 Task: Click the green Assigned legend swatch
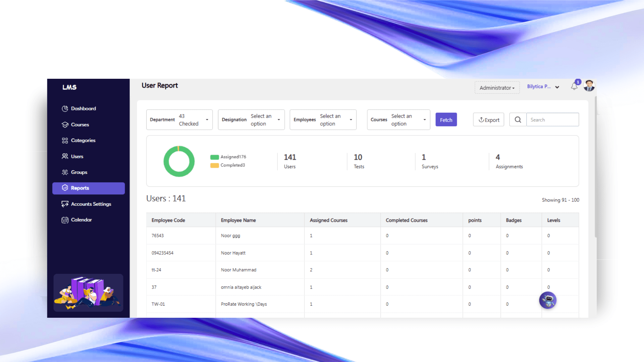(x=215, y=157)
